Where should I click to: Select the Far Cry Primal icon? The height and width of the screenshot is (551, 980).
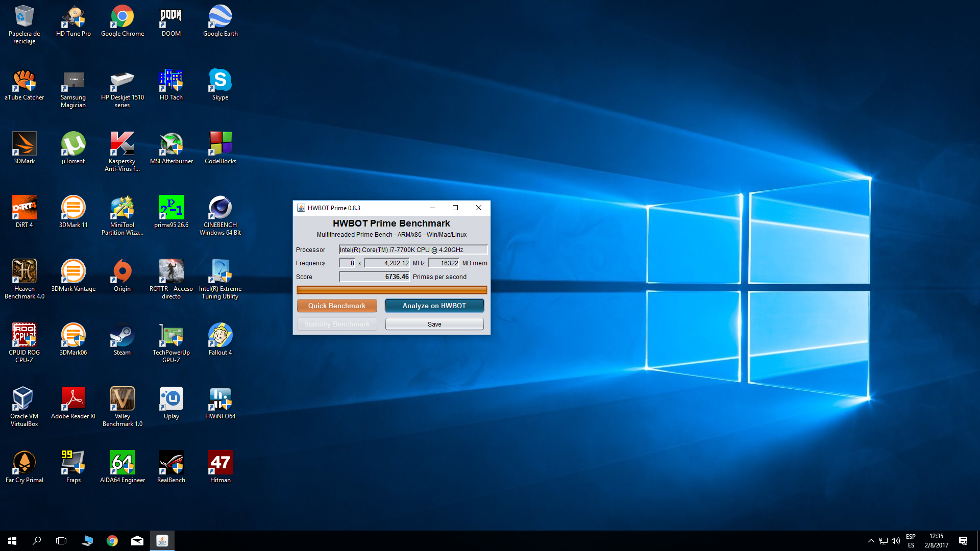click(x=24, y=467)
